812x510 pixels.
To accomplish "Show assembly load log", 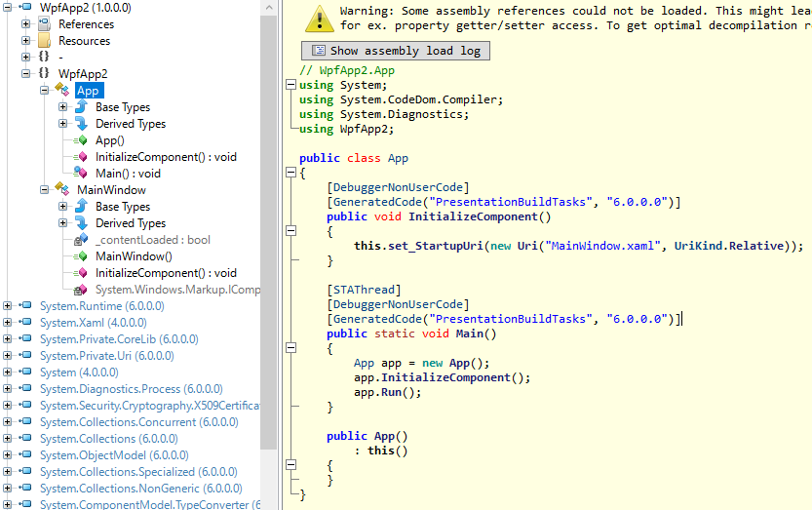I will click(x=396, y=51).
